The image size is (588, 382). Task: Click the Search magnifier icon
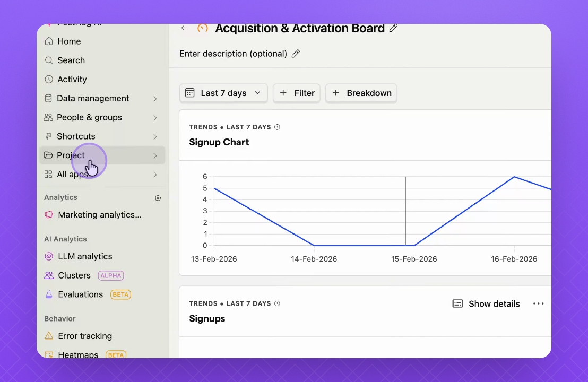tap(49, 60)
